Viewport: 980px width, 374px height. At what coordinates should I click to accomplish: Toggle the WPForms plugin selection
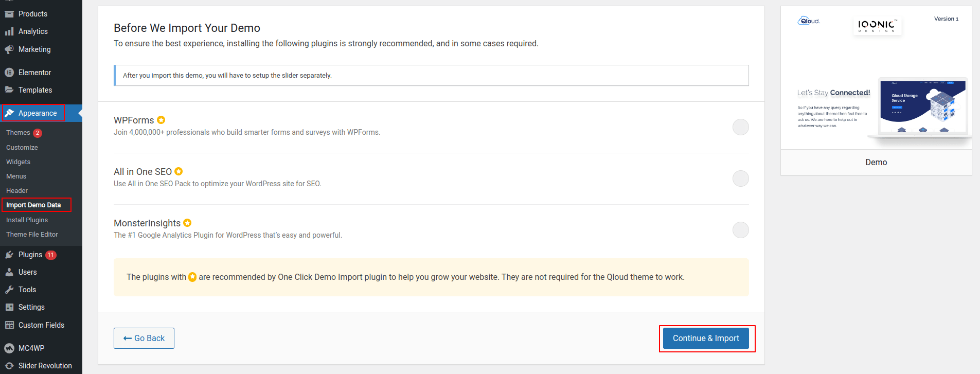[741, 127]
